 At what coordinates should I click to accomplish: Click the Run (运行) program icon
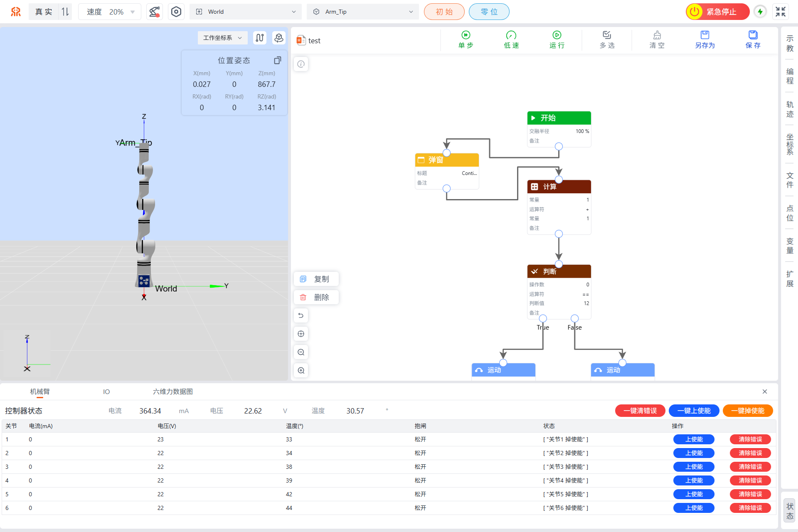point(557,35)
